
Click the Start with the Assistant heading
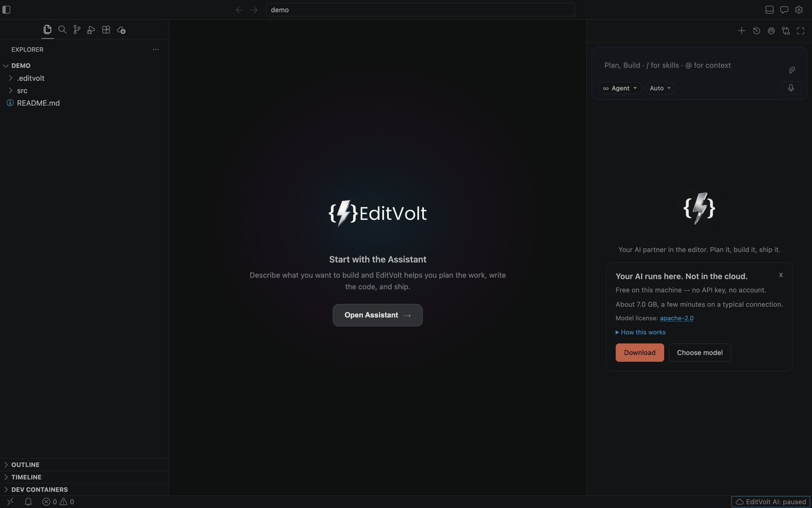[x=378, y=259]
